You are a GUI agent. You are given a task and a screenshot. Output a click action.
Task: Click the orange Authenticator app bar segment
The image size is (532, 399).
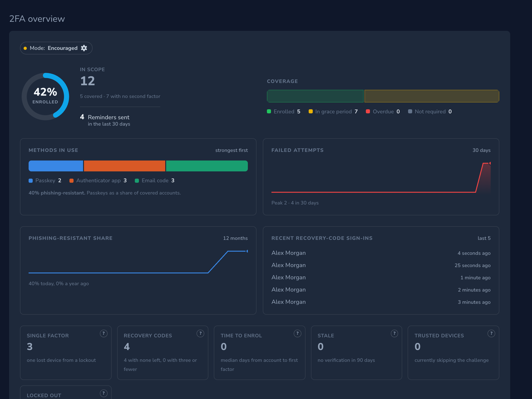(125, 166)
